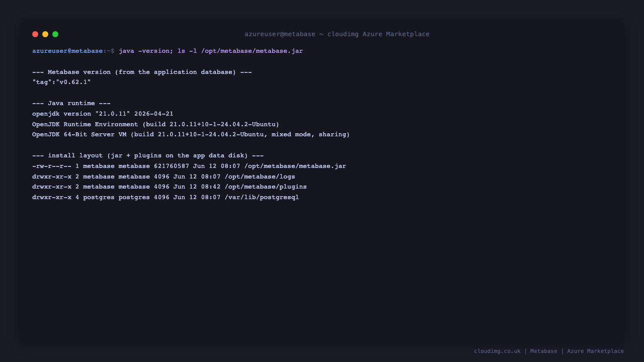Click the 'OpenJDK Runtime Environment' build line
Image resolution: width=644 pixels, height=362 pixels.
coord(155,124)
